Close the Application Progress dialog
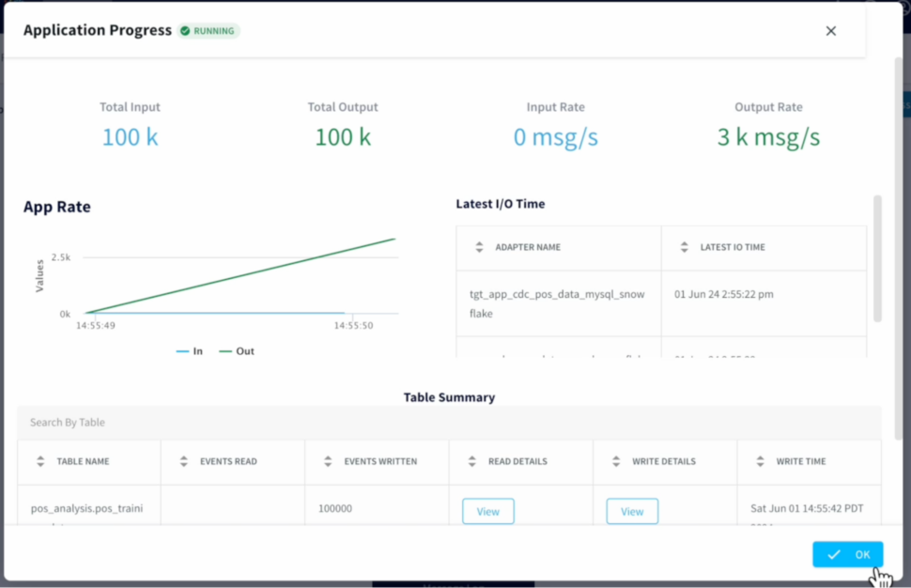 (830, 31)
